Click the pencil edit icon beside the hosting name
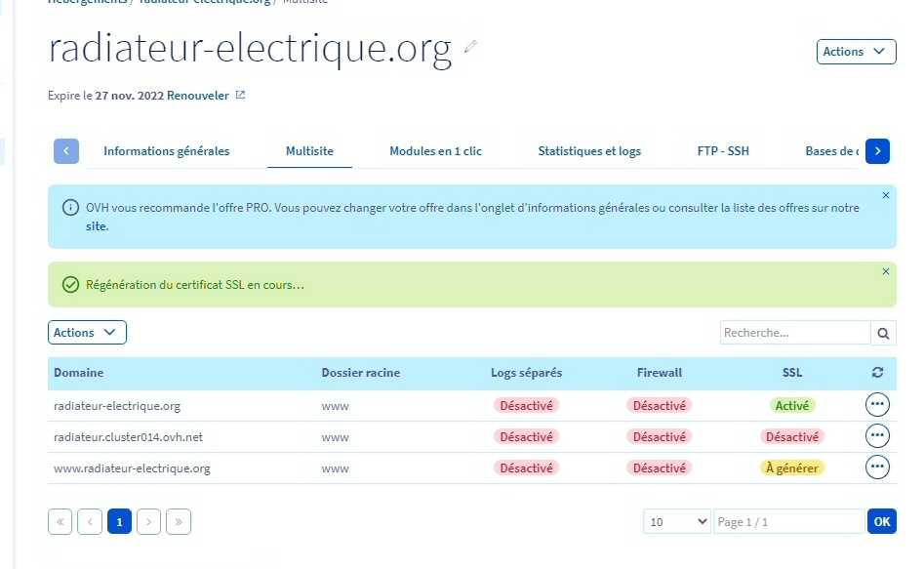The height and width of the screenshot is (569, 924). [471, 46]
